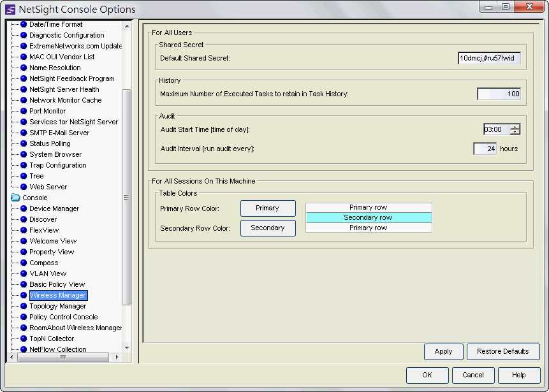
Task: Select Policy Control Console label in the tree
Action: click(x=63, y=317)
